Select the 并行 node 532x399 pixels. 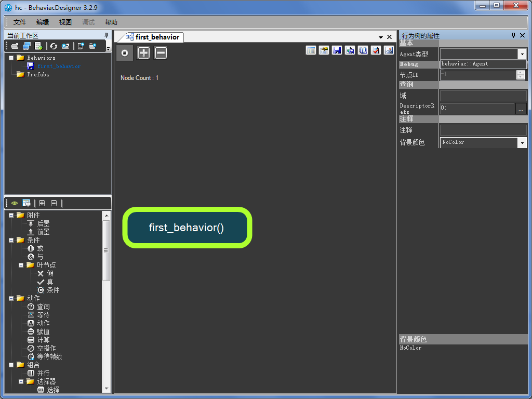[x=43, y=373]
